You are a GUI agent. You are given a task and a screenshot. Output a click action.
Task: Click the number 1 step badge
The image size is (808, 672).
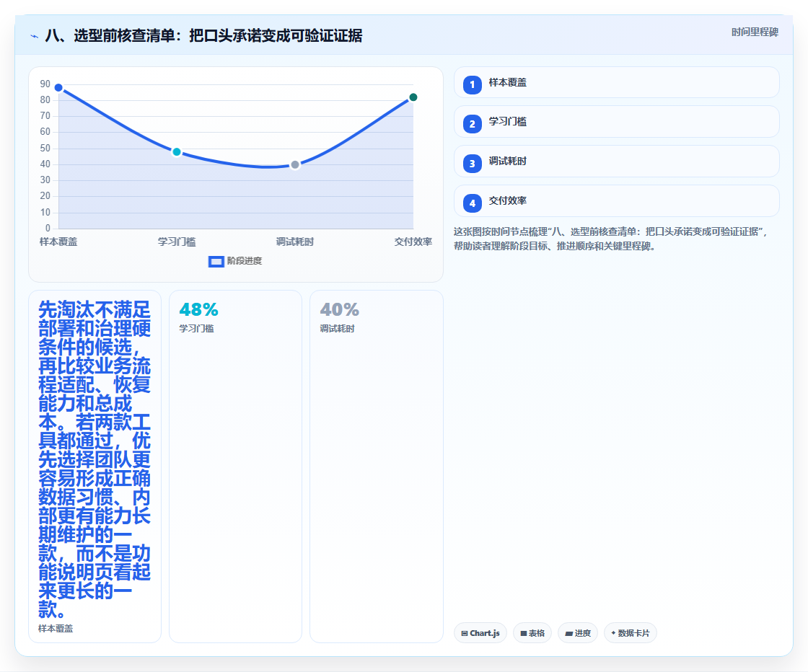click(x=472, y=84)
